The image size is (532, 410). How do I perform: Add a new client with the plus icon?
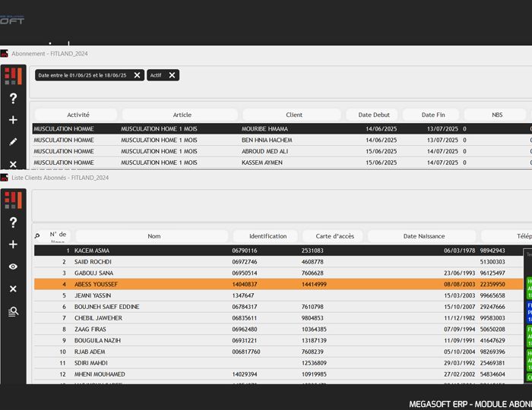[13, 244]
